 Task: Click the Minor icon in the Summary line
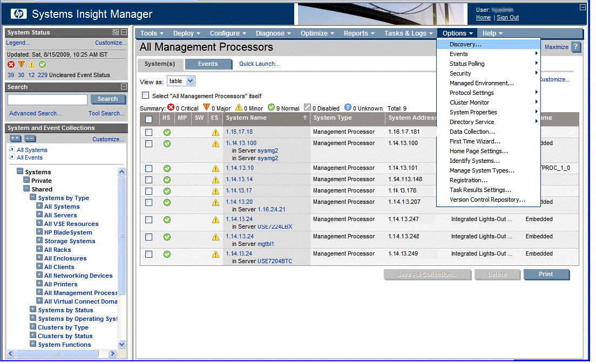[239, 107]
